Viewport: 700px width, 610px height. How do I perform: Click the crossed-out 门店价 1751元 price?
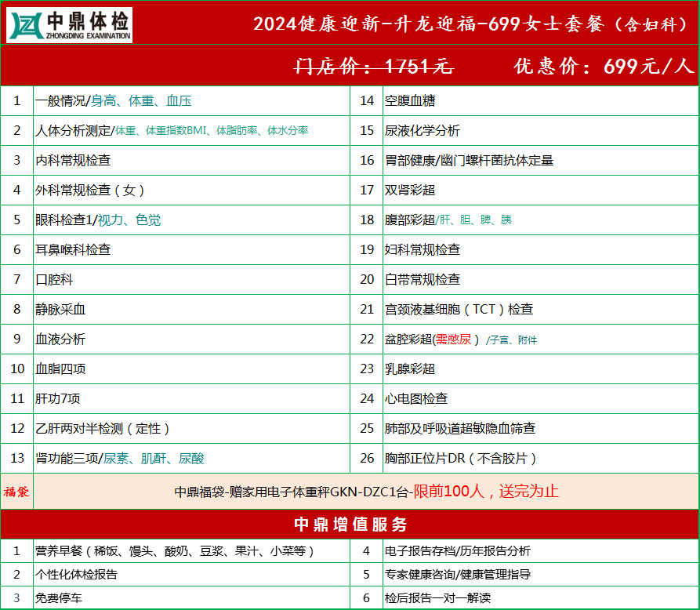pos(374,67)
